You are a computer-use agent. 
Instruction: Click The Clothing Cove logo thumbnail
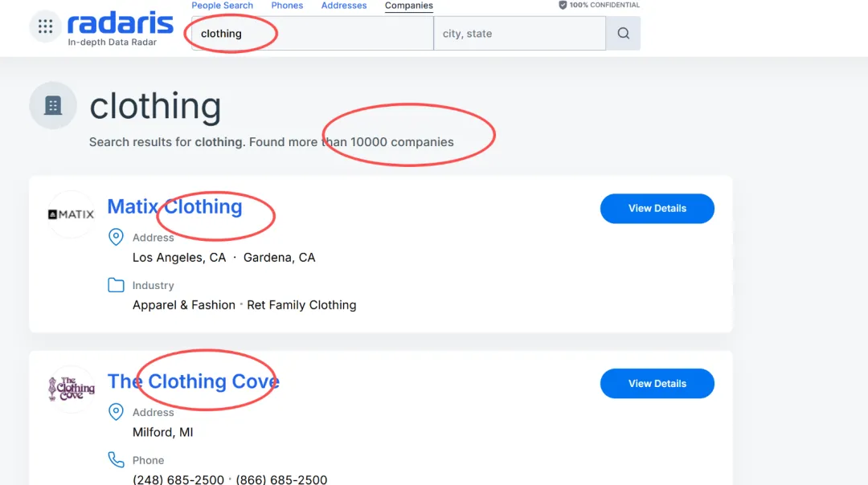click(71, 389)
